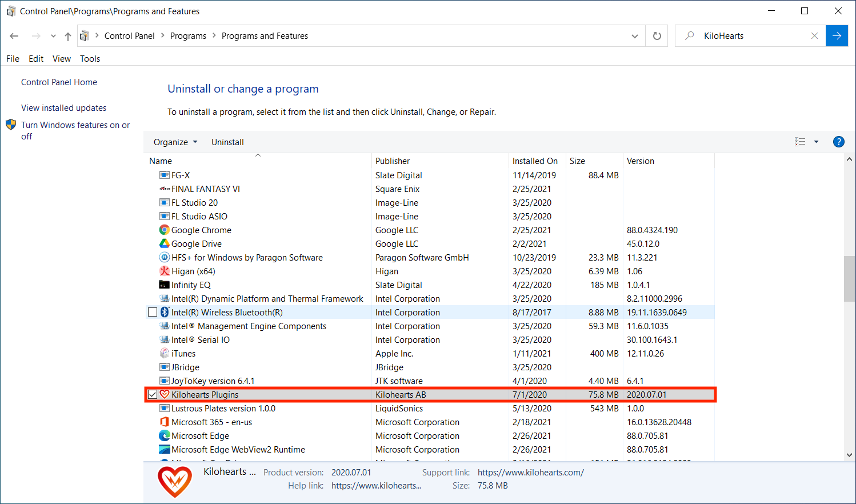Screen dimensions: 856x504
Task: Open Control Panel Home link
Action: point(59,82)
